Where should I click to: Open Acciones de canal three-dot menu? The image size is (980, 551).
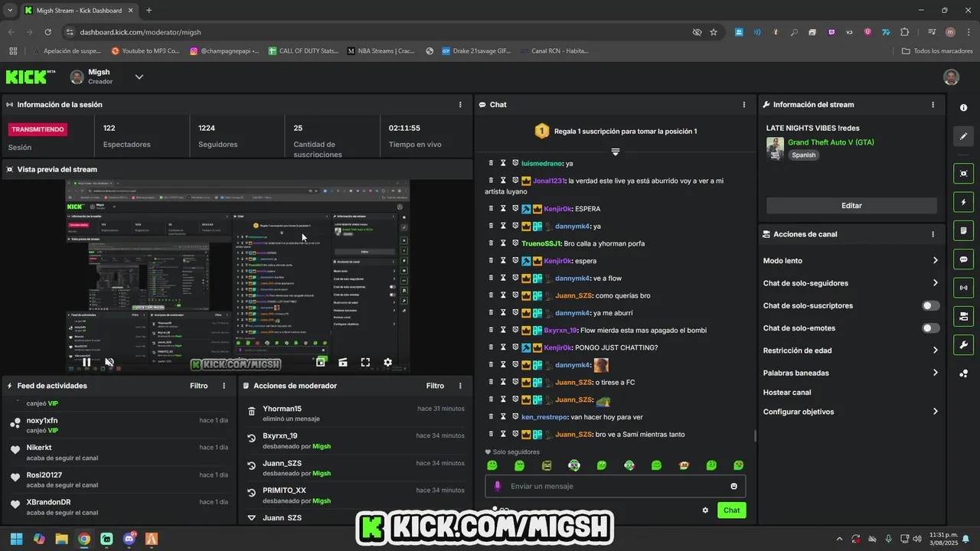(933, 234)
